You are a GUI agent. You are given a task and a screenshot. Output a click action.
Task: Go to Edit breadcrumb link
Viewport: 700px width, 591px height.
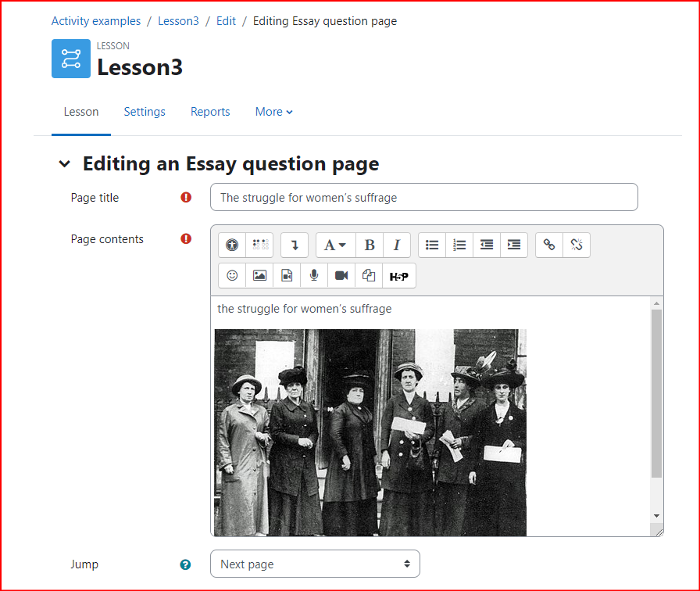[226, 21]
